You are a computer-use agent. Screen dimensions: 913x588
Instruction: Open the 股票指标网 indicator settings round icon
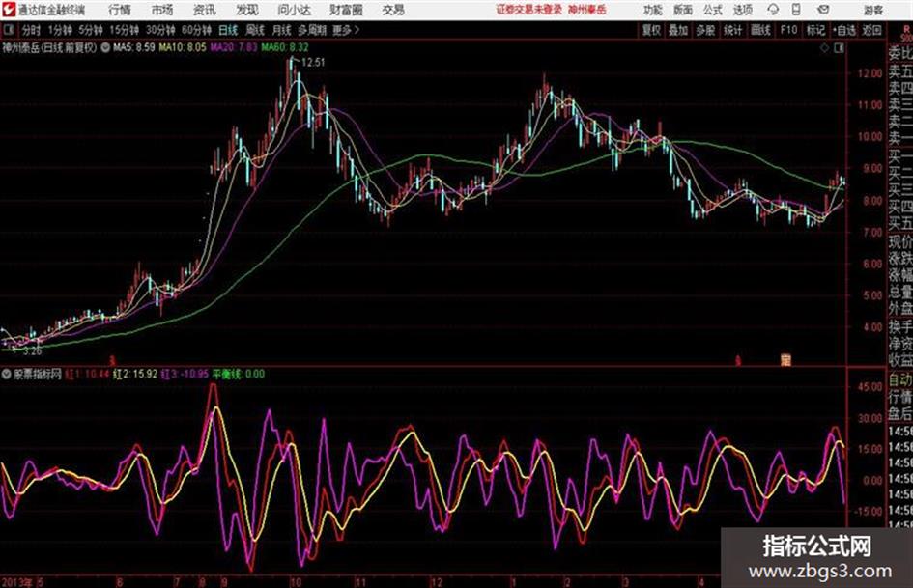[x=7, y=374]
